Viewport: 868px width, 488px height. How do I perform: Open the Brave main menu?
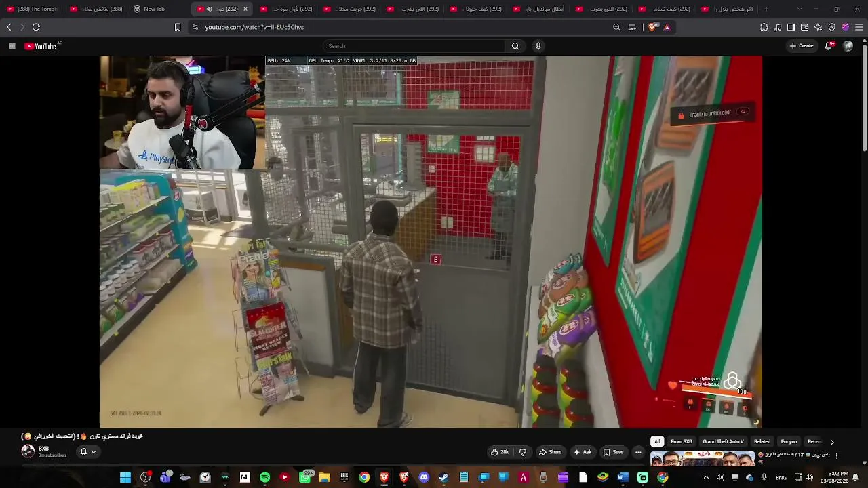[x=859, y=27]
